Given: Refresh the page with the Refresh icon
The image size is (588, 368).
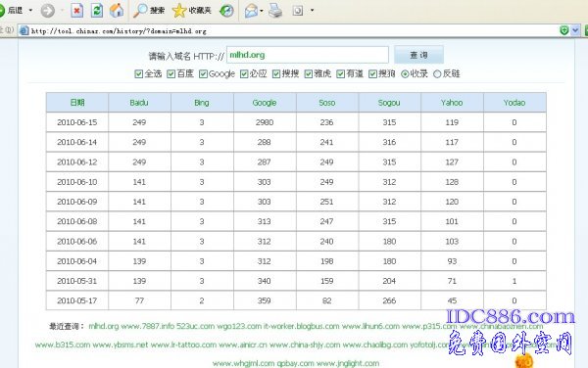Looking at the screenshot, I should pyautogui.click(x=97, y=11).
